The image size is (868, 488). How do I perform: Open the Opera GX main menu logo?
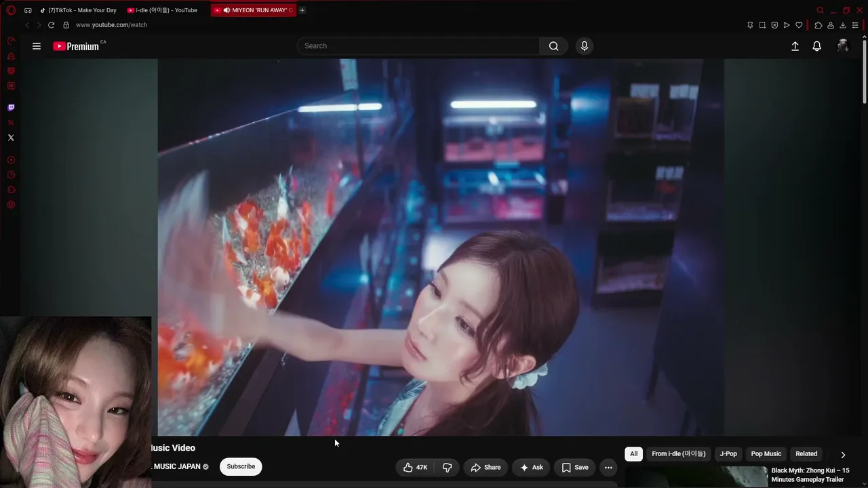[x=11, y=10]
